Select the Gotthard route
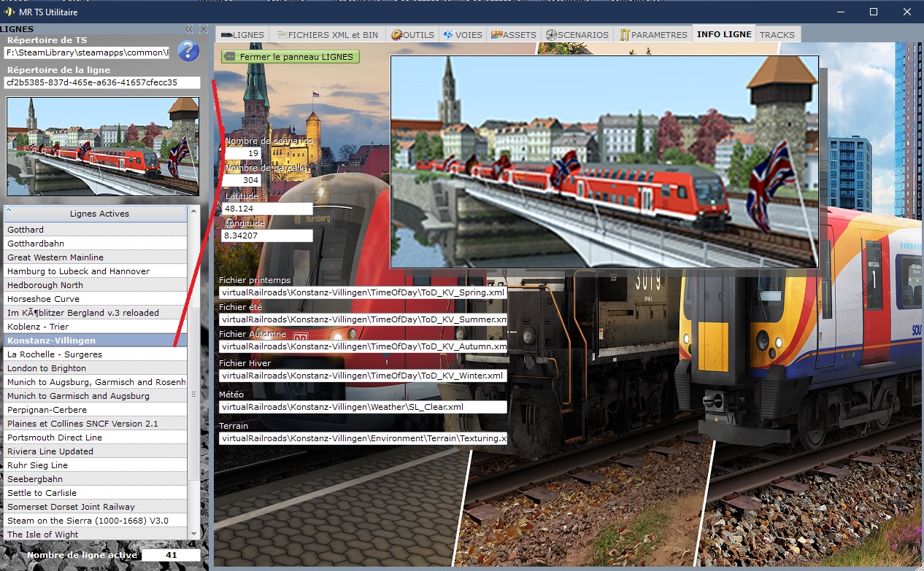Screen dimensions: 924x571 click(95, 230)
